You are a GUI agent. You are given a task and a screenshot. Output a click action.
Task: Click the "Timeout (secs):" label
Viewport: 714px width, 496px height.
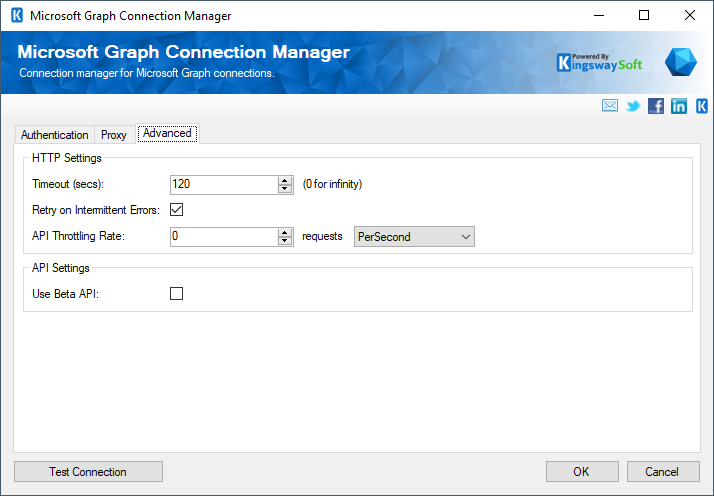(x=68, y=184)
